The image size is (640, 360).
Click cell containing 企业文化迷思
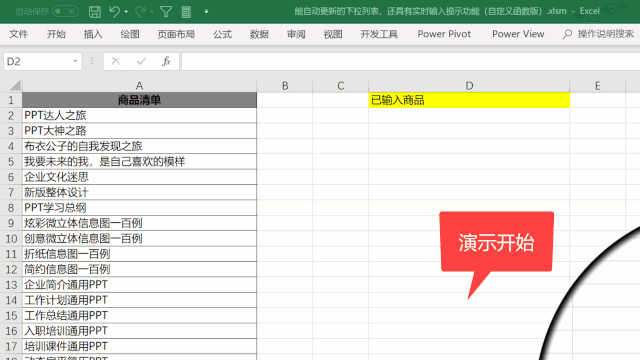coord(139,177)
